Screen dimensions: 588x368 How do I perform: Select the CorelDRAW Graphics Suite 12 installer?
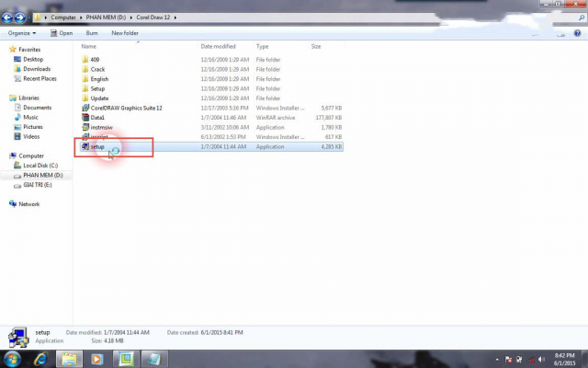click(125, 108)
